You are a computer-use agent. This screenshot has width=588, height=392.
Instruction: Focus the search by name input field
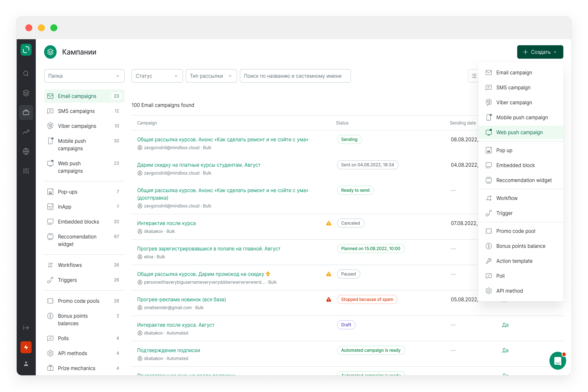click(x=295, y=76)
